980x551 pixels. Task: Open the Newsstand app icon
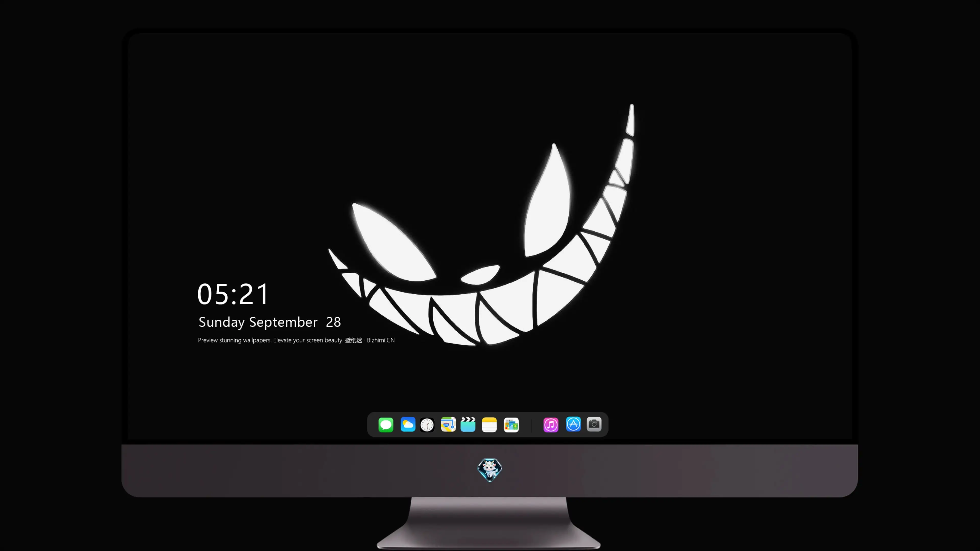click(x=511, y=425)
